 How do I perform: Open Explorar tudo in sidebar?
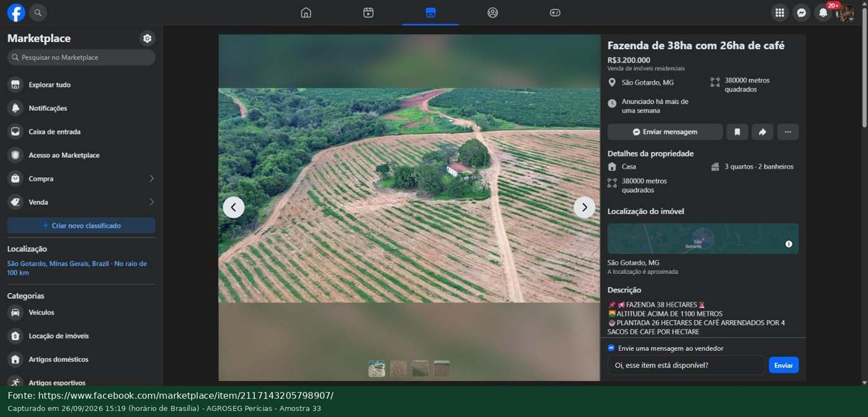tap(81, 85)
